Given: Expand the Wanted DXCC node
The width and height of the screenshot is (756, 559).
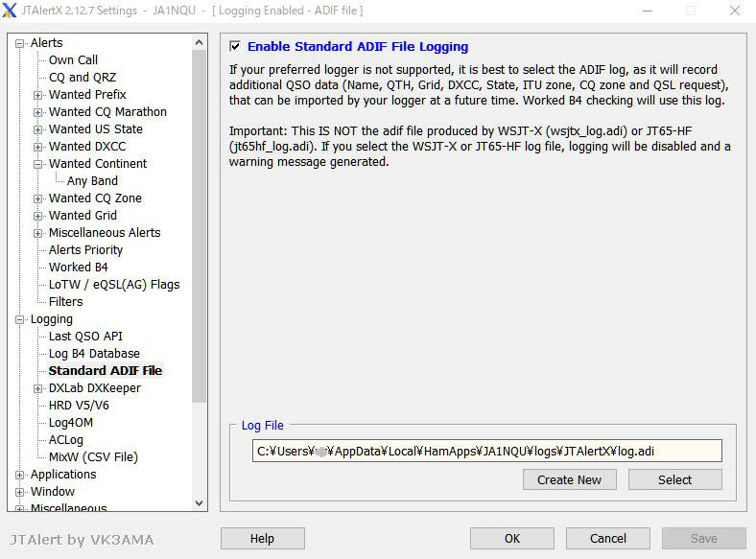Looking at the screenshot, I should click(38, 147).
